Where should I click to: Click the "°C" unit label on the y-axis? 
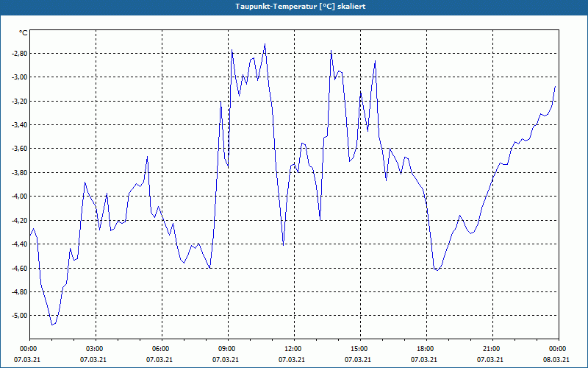point(24,33)
